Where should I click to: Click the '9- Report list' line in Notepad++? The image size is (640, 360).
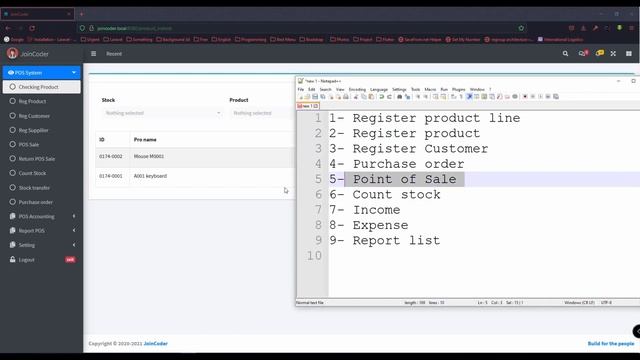pyautogui.click(x=385, y=241)
